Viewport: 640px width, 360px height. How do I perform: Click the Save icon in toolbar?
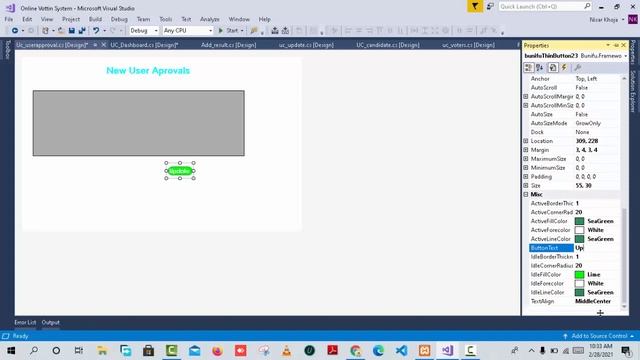(x=71, y=31)
